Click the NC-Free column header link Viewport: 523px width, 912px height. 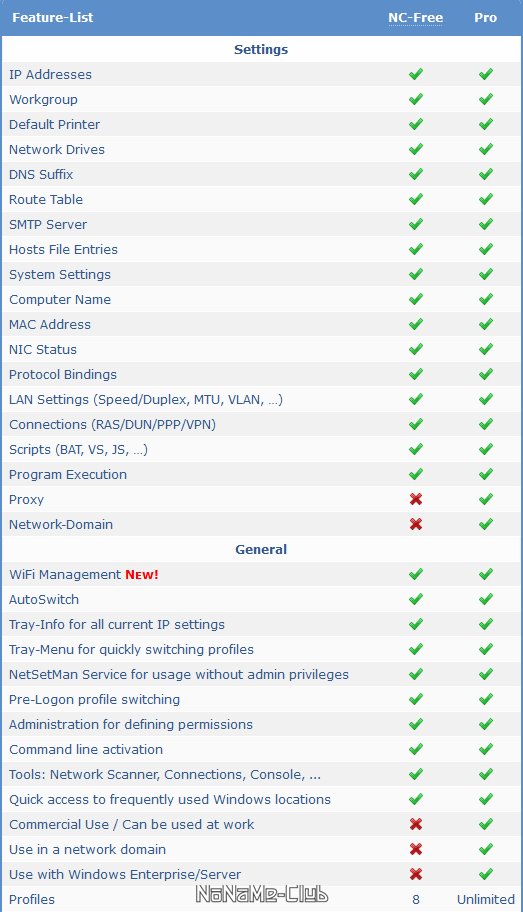[415, 17]
